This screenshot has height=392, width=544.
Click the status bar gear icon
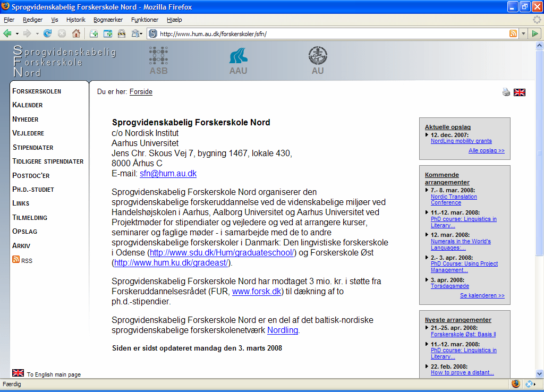pyautogui.click(x=529, y=384)
